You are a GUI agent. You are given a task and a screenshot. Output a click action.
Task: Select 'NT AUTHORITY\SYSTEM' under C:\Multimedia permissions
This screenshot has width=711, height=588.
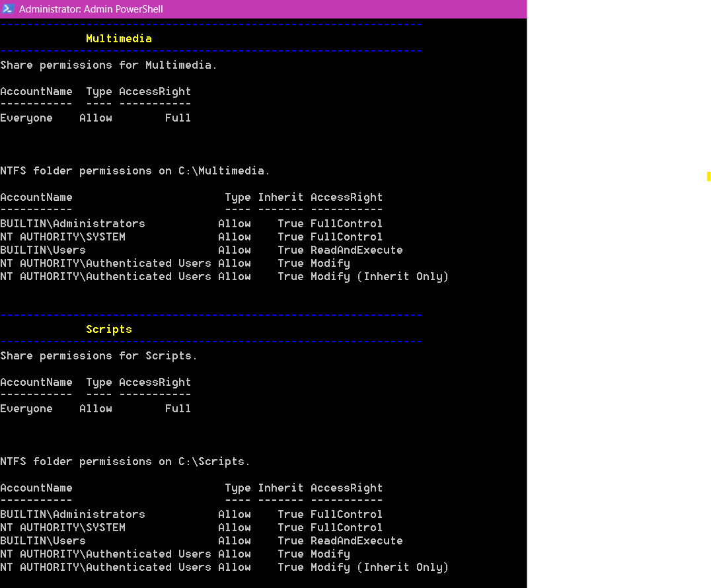(x=63, y=237)
